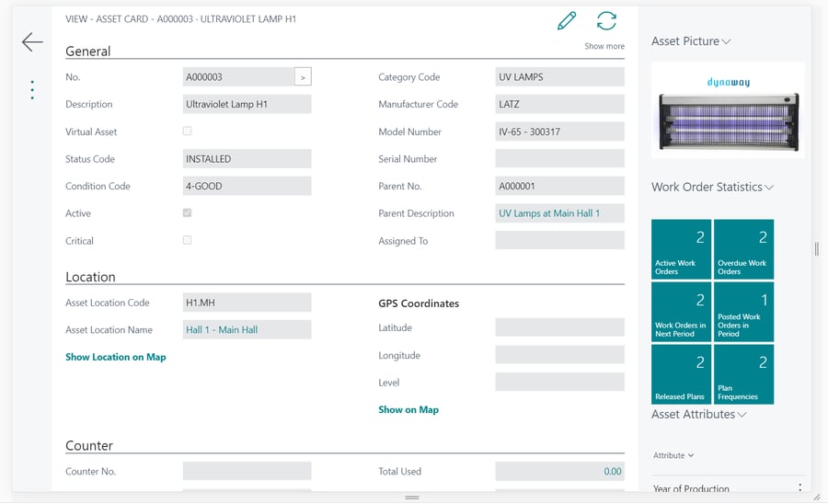Open the vertical three-dot menu in sidebar
Image resolution: width=828 pixels, height=504 pixels.
[32, 90]
